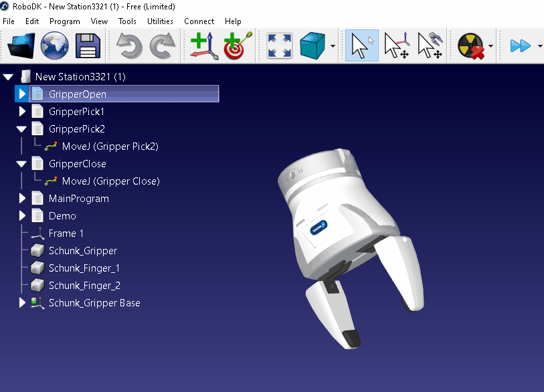This screenshot has height=392, width=544.
Task: Select the MainProgram item
Action: (x=79, y=199)
